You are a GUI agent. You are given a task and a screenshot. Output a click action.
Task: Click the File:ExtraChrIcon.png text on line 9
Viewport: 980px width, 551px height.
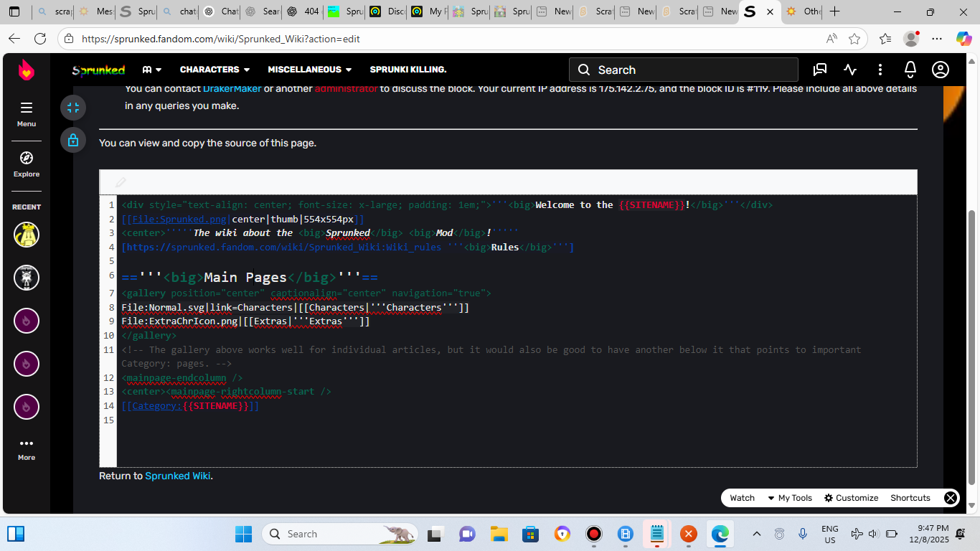179,321
